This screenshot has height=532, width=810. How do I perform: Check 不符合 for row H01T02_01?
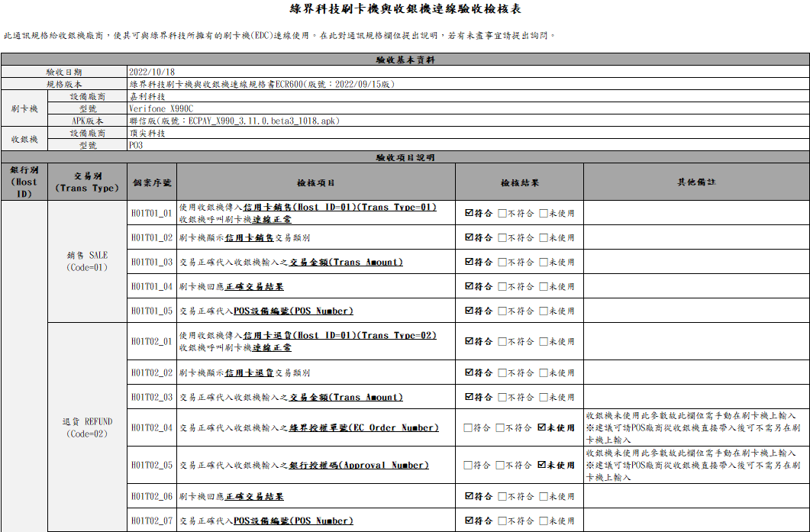click(x=502, y=341)
